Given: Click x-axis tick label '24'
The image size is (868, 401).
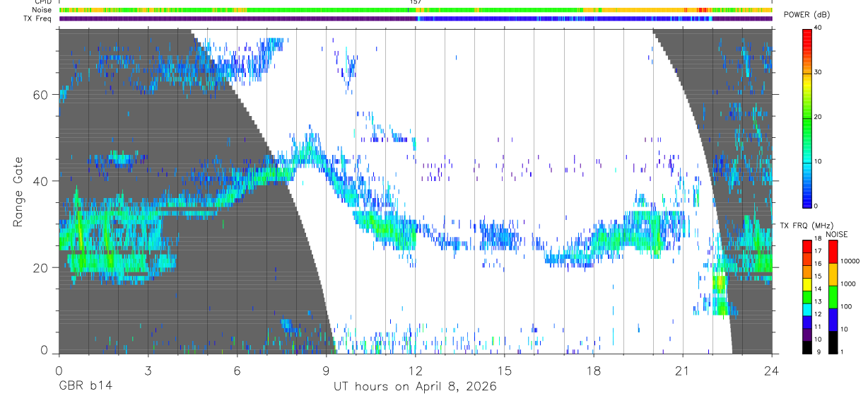Looking at the screenshot, I should pyautogui.click(x=772, y=370).
